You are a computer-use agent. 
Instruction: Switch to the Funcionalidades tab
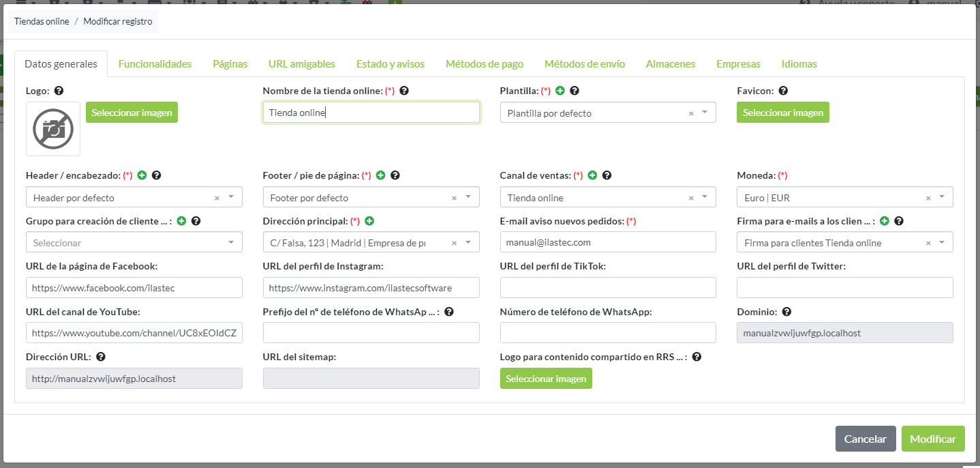(155, 64)
